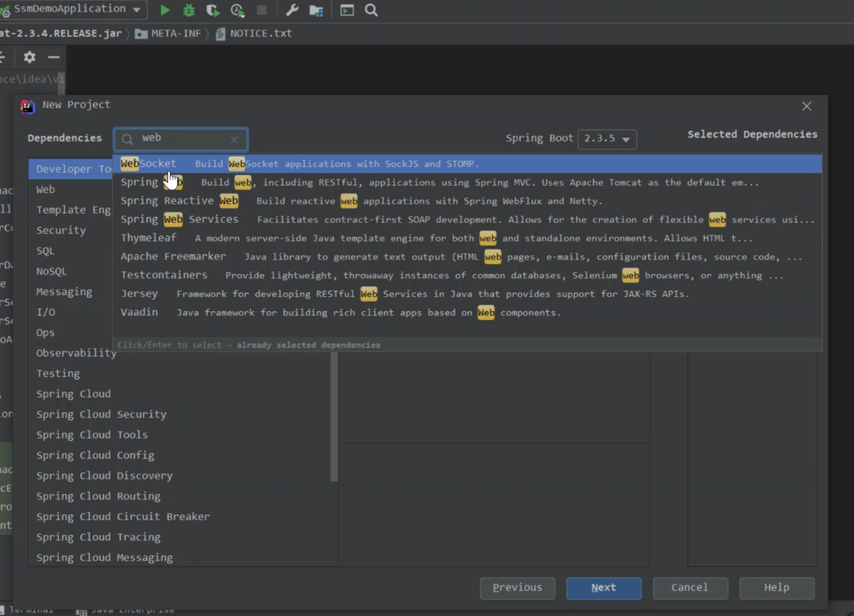This screenshot has width=854, height=616.
Task: Click the search magnifier in dependency field
Action: click(127, 140)
